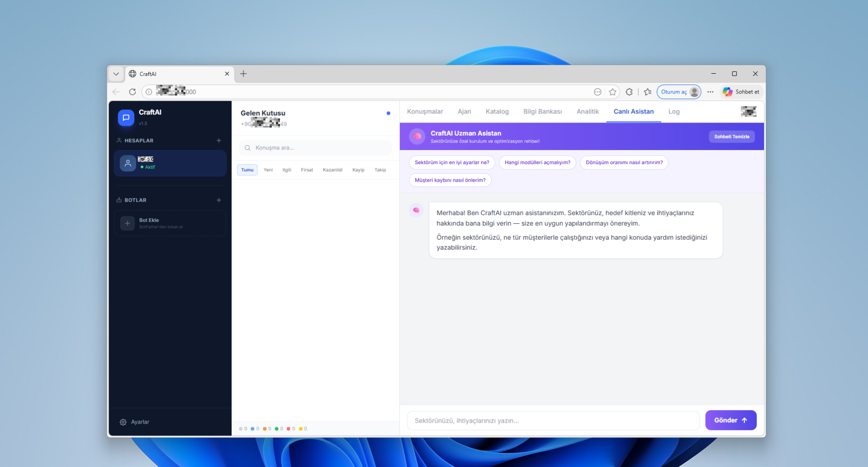The width and height of the screenshot is (868, 467).
Task: Click the CraftAI chat logo icon
Action: (x=126, y=118)
